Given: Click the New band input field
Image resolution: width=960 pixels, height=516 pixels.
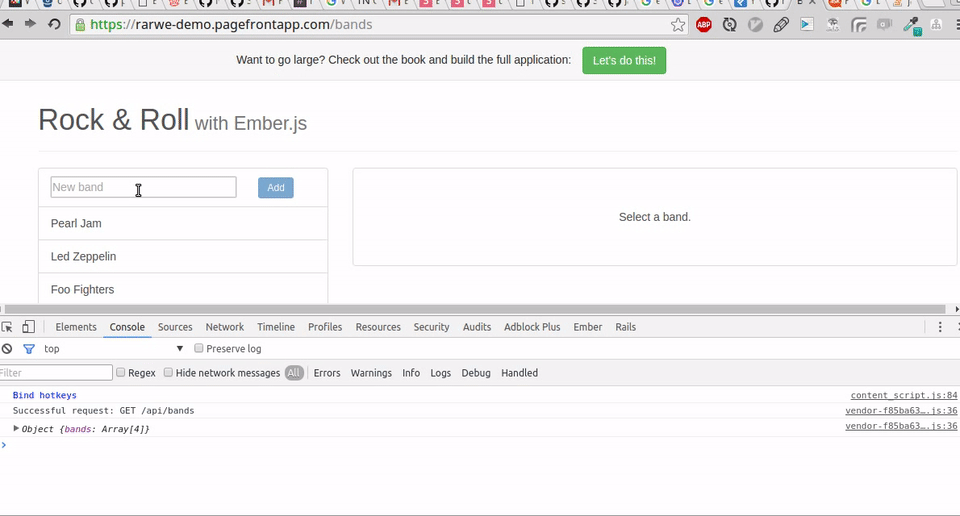Looking at the screenshot, I should point(143,187).
